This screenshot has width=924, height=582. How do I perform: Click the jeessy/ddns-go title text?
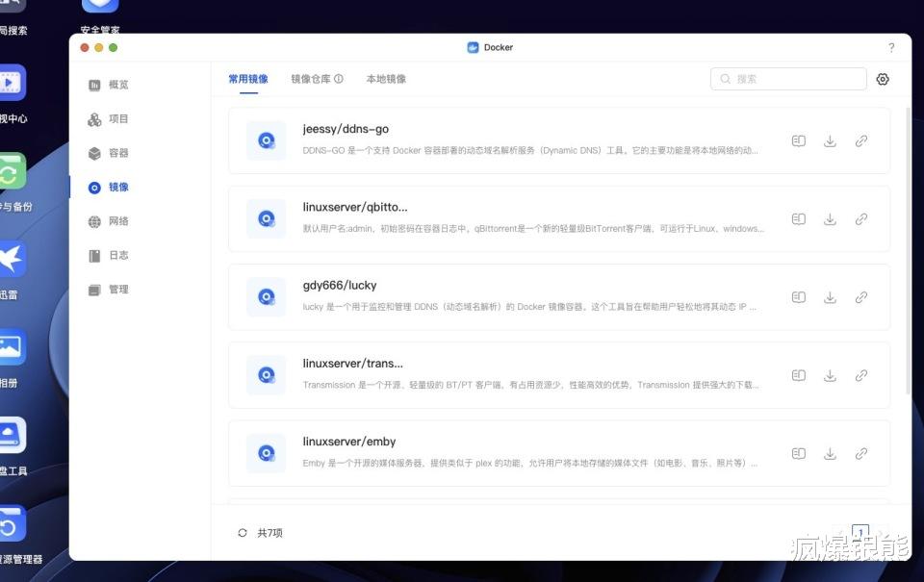tap(346, 129)
